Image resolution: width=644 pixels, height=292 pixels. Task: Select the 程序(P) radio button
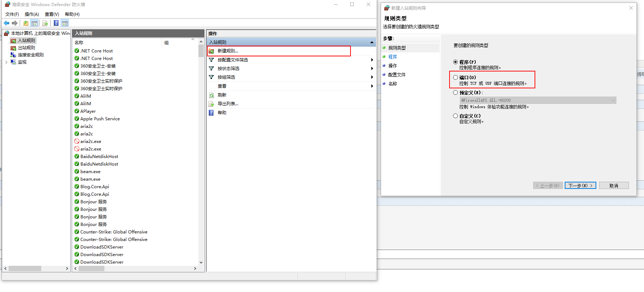(x=455, y=62)
